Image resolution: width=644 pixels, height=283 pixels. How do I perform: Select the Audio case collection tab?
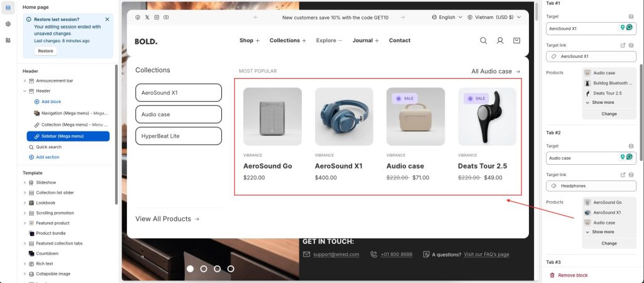179,114
